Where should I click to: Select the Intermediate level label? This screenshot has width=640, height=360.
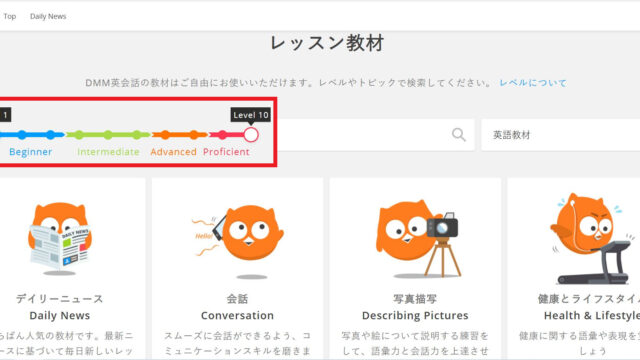108,152
